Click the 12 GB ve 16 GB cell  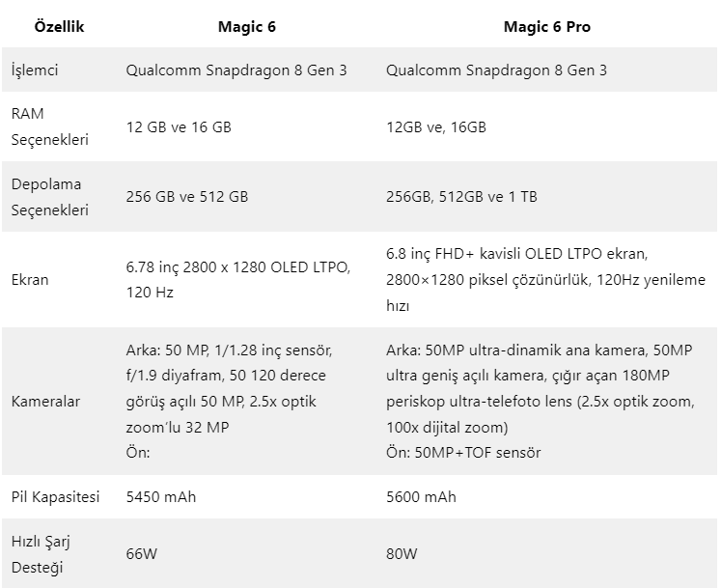pyautogui.click(x=179, y=126)
